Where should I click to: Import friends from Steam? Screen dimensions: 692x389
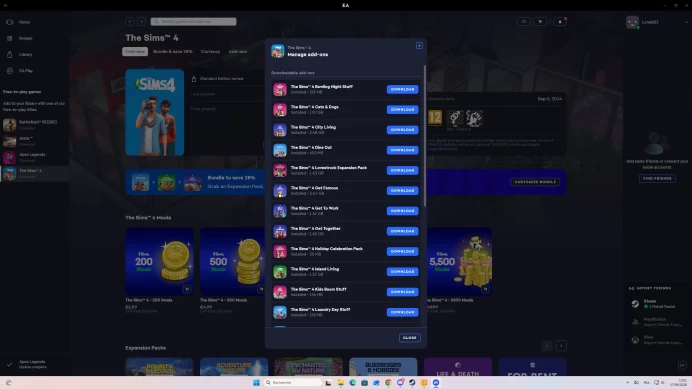point(657,304)
